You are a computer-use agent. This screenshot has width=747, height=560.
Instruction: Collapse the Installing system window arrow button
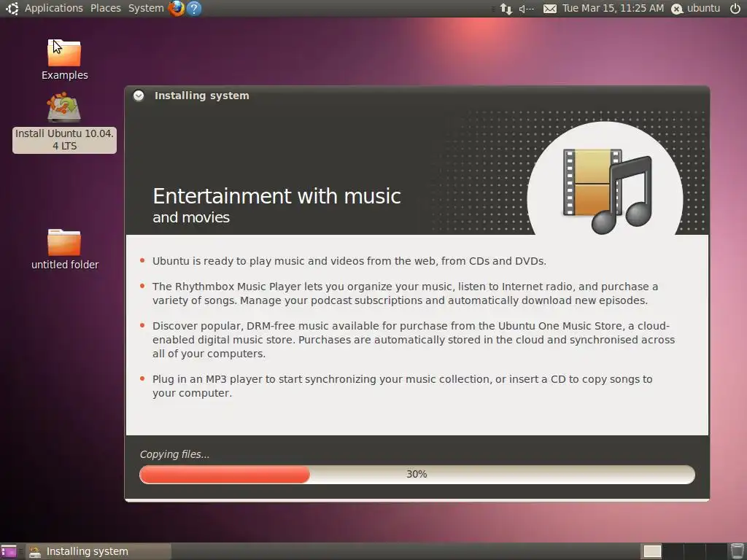point(139,96)
